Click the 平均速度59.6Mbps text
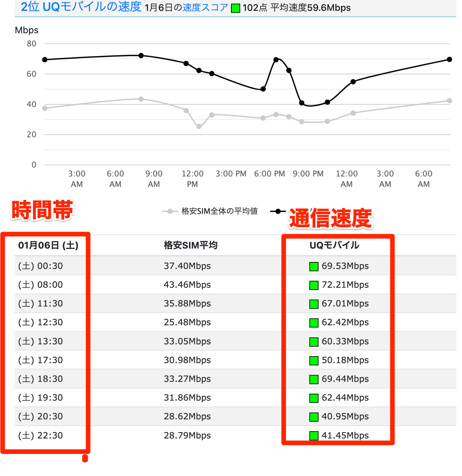This screenshot has height=476, width=462. coord(310,8)
